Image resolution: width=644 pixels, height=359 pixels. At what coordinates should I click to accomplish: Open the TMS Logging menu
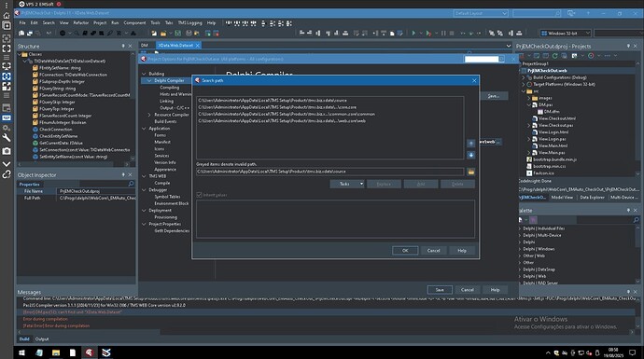189,23
